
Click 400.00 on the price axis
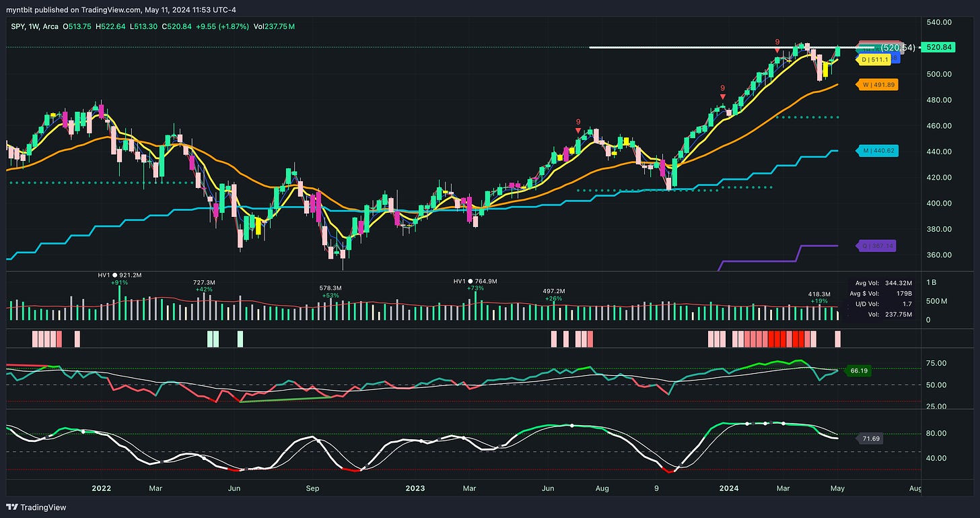coord(938,203)
